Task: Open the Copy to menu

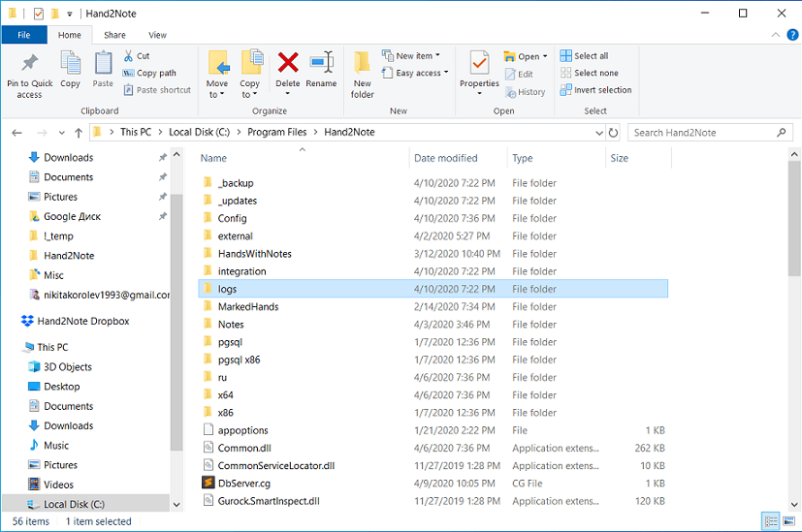Action: point(249,75)
